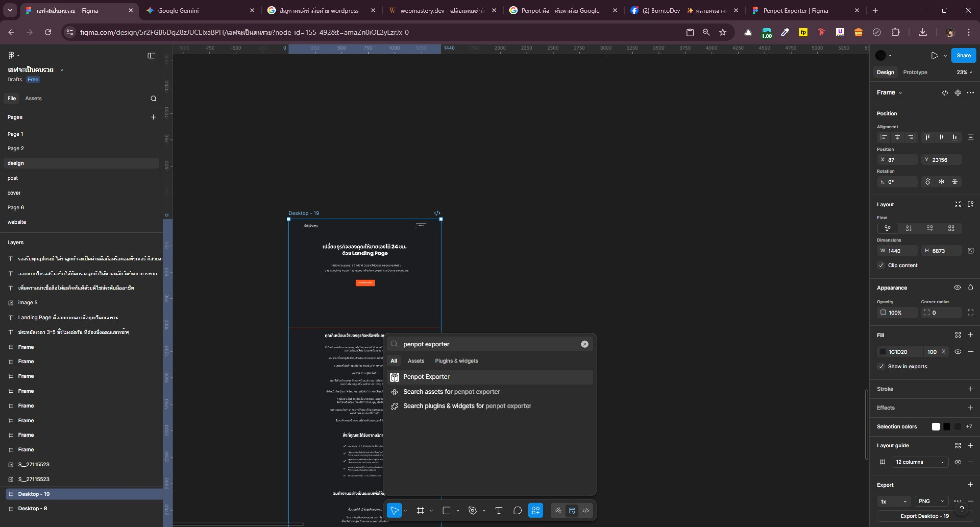
Task: Add a new page with plus icon
Action: tap(153, 117)
